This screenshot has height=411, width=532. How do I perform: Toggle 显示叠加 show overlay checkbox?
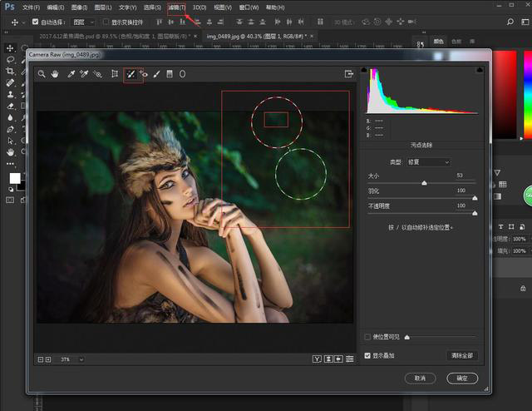click(367, 355)
